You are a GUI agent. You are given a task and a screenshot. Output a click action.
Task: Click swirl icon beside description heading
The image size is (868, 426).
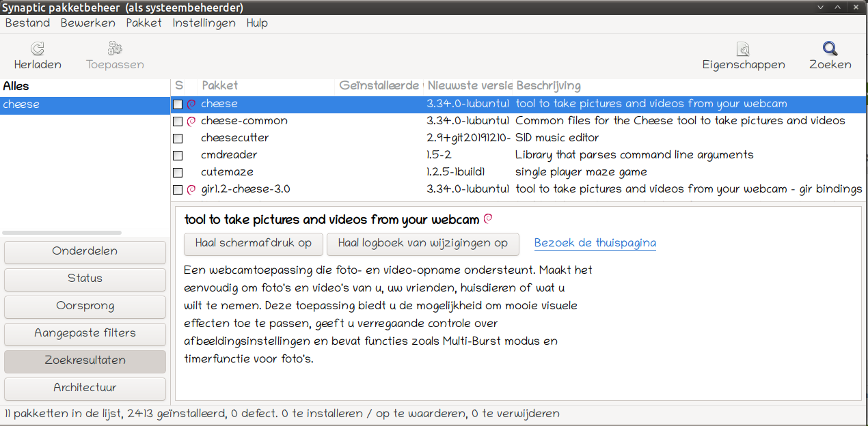488,219
